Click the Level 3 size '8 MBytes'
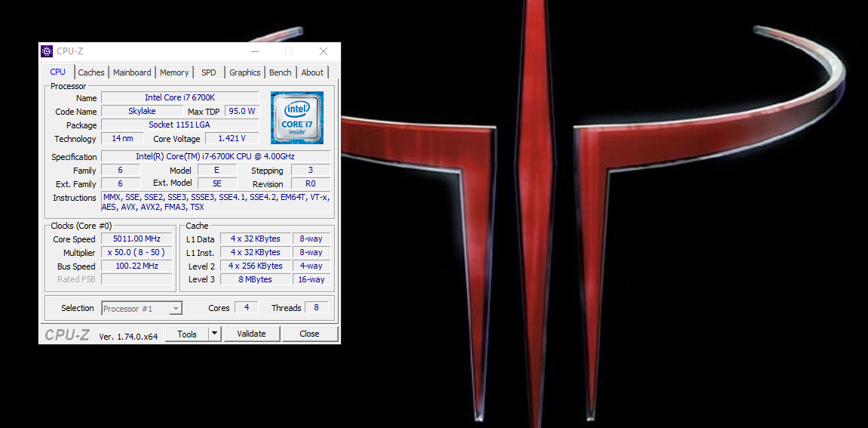868x428 pixels. (x=255, y=279)
